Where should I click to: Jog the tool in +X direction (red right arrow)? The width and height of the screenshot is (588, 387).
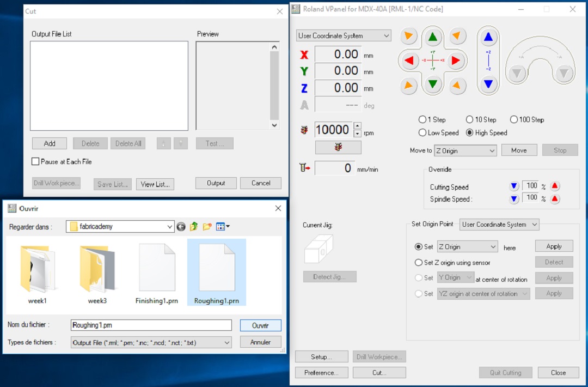point(456,61)
